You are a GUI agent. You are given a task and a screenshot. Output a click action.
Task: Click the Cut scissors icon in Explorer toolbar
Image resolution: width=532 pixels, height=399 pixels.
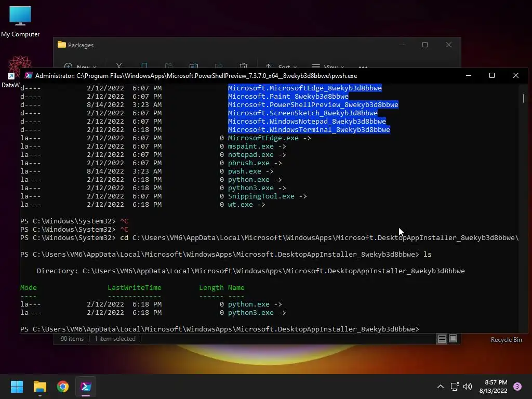tap(119, 66)
